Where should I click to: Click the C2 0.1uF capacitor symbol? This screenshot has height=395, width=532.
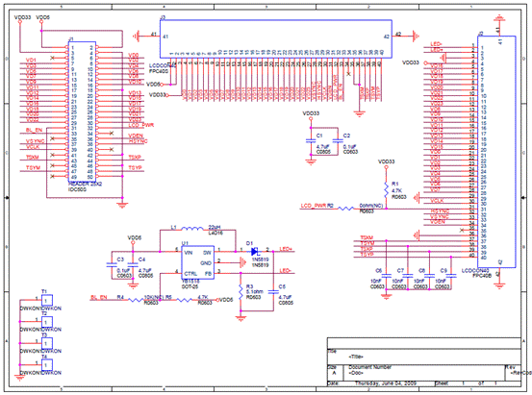(338, 140)
